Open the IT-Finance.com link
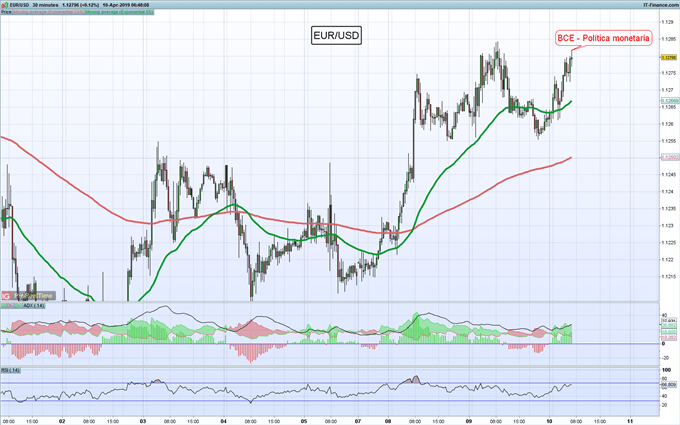 pyautogui.click(x=661, y=5)
